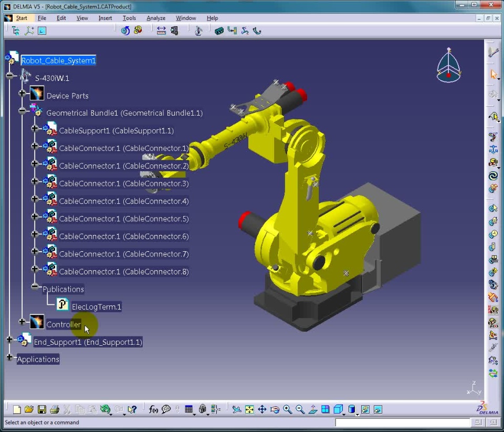Click the New document icon
Viewport: 504px width, 432px height.
[x=17, y=409]
